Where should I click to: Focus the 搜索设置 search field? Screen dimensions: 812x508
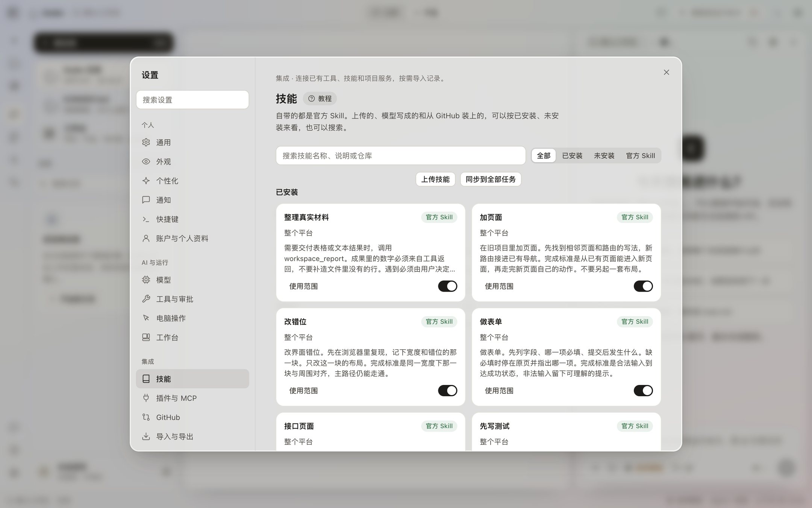pyautogui.click(x=192, y=100)
